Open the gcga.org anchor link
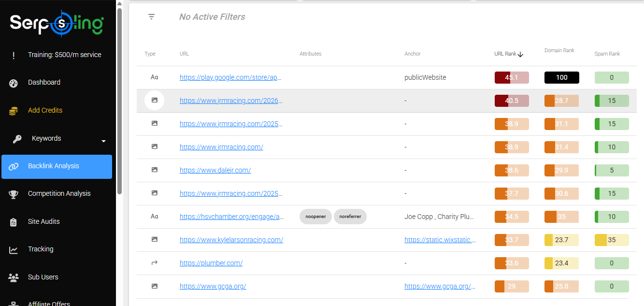The height and width of the screenshot is (306, 644). 440,286
